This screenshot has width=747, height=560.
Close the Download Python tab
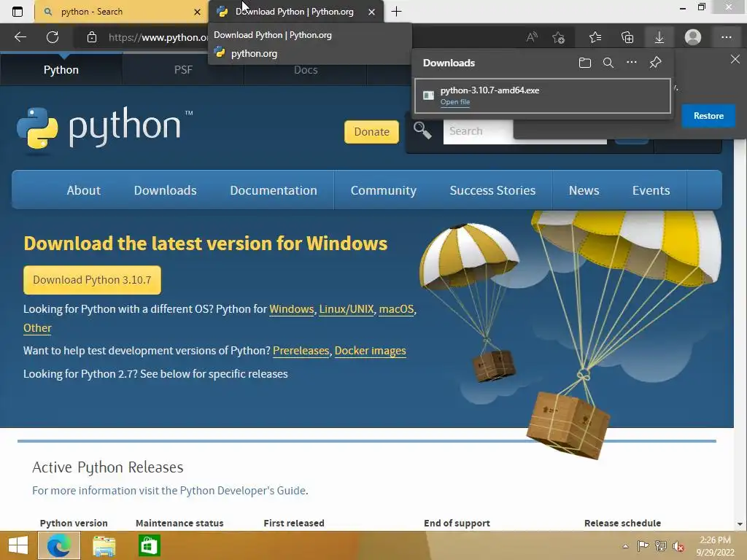pos(371,12)
